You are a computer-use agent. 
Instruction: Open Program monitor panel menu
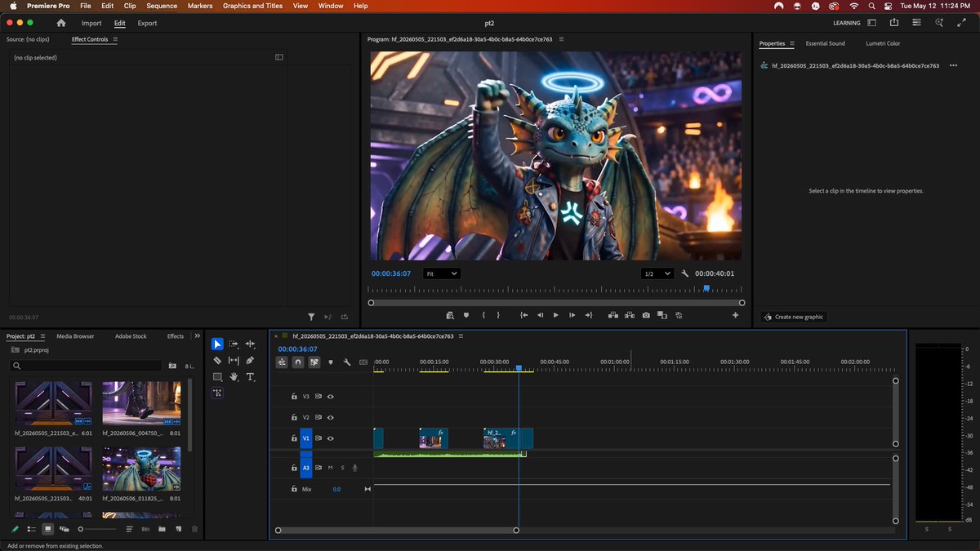click(x=561, y=39)
